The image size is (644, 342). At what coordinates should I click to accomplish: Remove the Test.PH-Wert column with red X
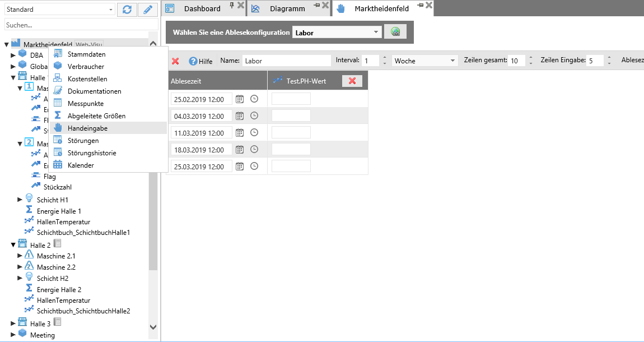pyautogui.click(x=352, y=81)
